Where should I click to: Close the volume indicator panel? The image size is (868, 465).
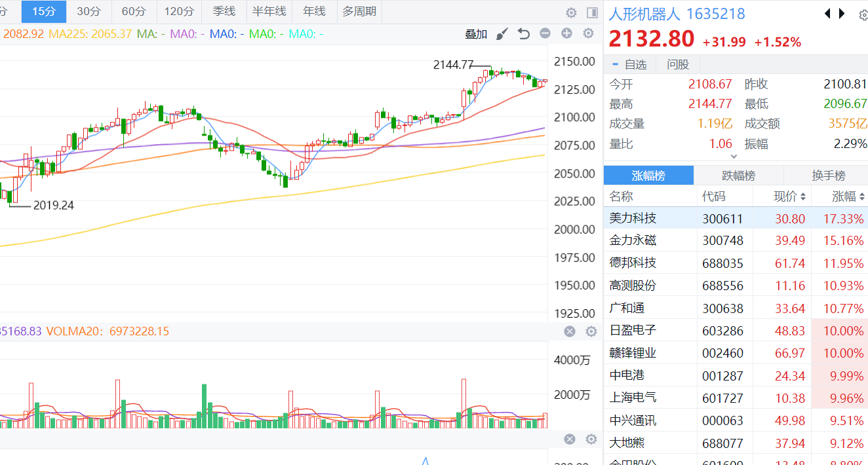(x=570, y=331)
